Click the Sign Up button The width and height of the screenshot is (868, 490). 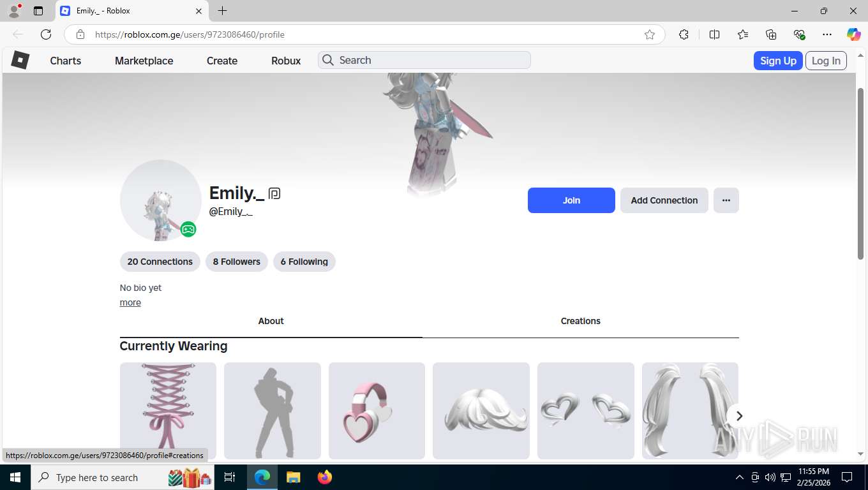[x=778, y=61]
